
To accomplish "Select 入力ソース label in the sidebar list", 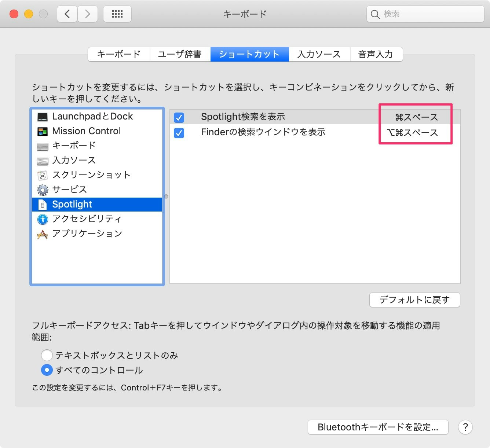I will click(74, 161).
